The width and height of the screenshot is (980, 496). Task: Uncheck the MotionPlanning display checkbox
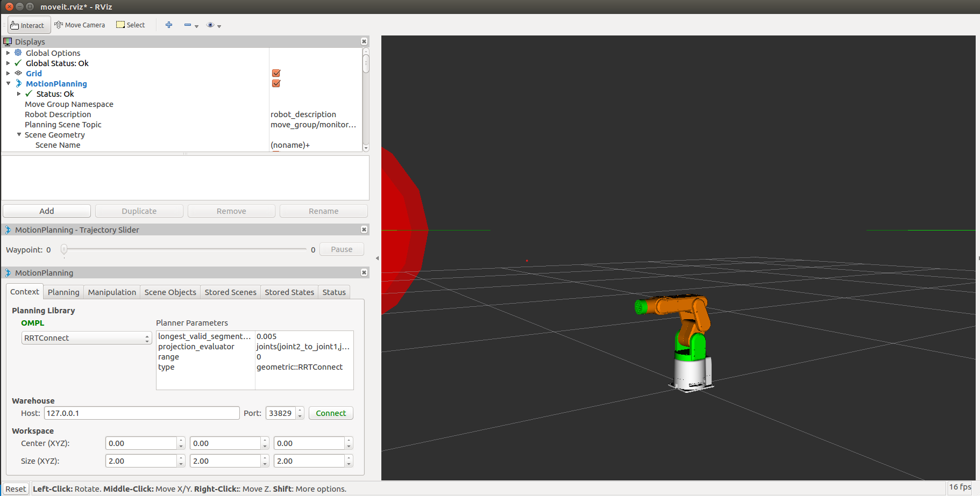276,84
